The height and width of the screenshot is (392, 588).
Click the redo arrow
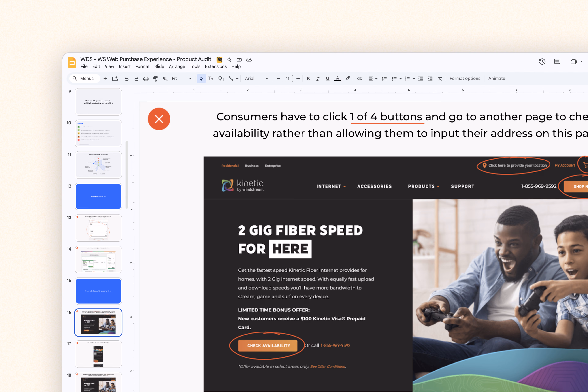136,79
